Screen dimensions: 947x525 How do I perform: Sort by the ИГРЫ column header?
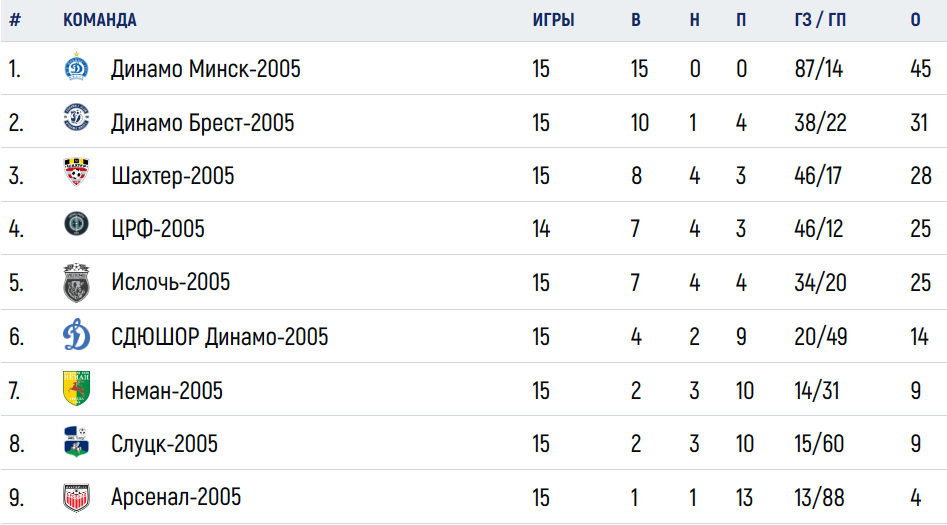553,20
